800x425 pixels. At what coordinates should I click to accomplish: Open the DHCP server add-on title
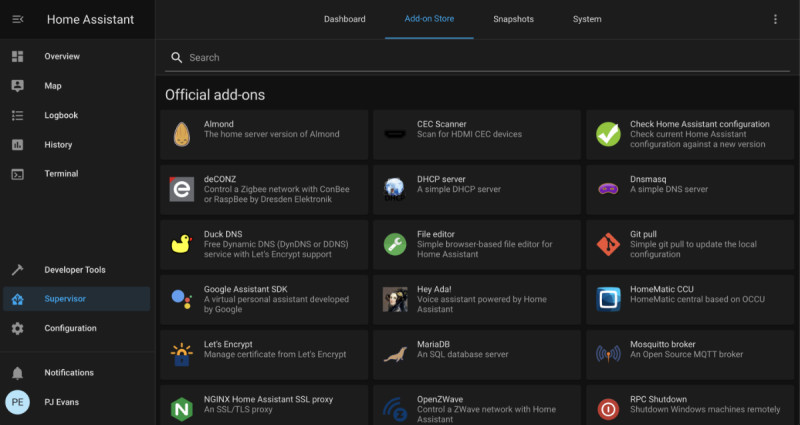tap(441, 179)
